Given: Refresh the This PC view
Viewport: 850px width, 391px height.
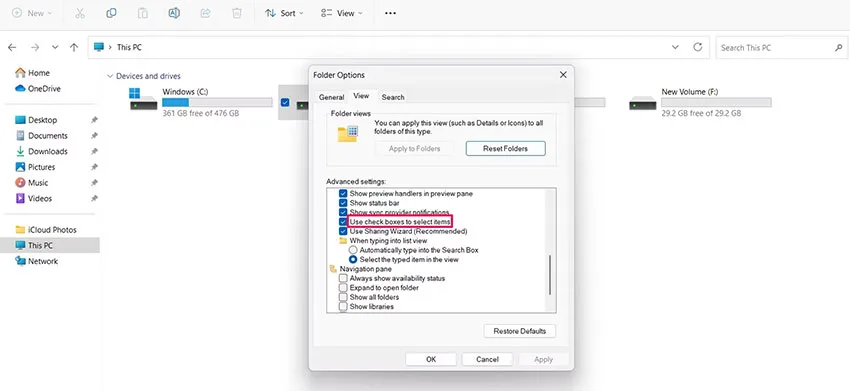Looking at the screenshot, I should 698,47.
